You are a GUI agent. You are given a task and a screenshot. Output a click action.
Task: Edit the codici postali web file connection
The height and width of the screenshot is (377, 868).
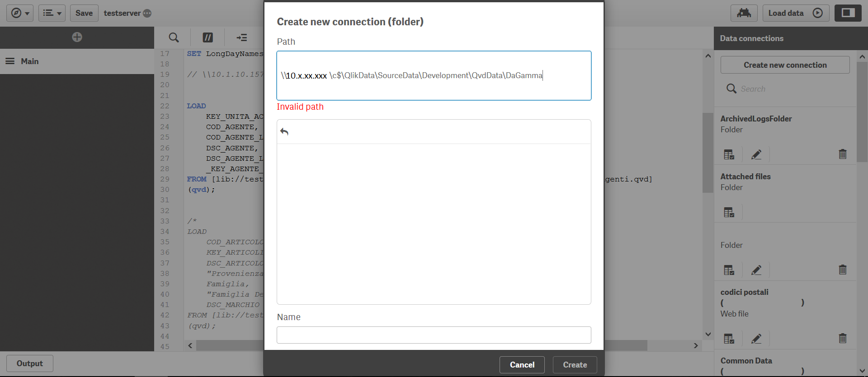point(756,339)
